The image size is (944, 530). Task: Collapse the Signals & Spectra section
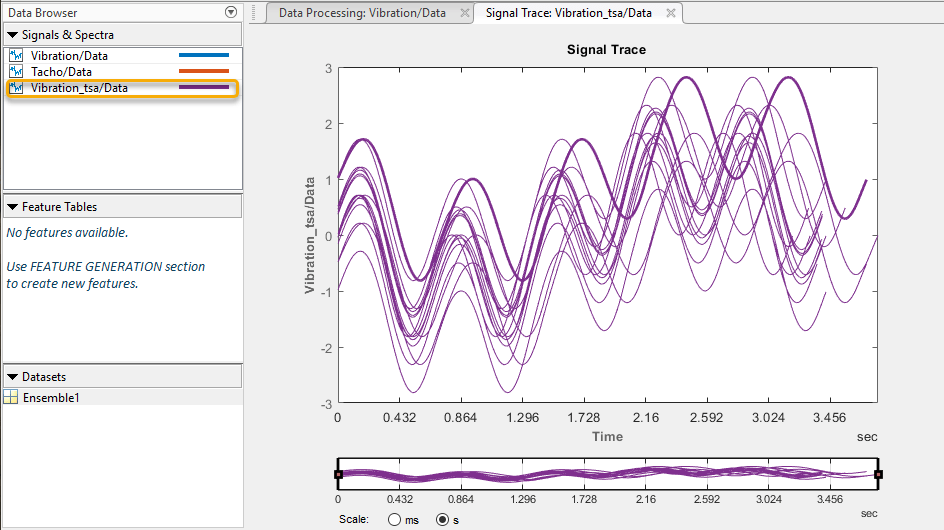click(12, 35)
